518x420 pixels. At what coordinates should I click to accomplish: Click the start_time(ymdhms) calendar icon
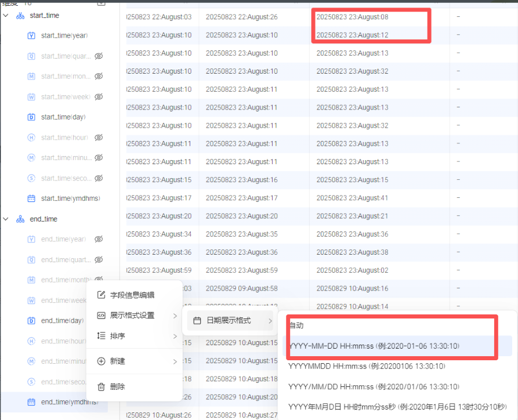tap(31, 198)
